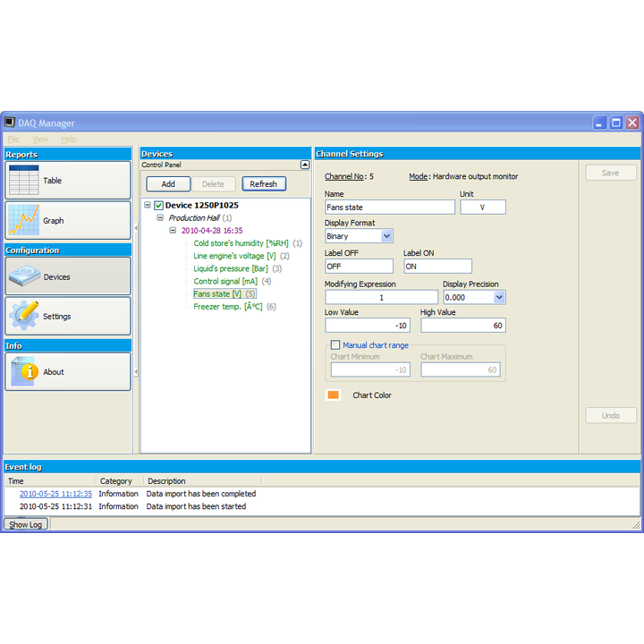Open the Settings wrench icon
644x644 pixels.
click(x=24, y=316)
